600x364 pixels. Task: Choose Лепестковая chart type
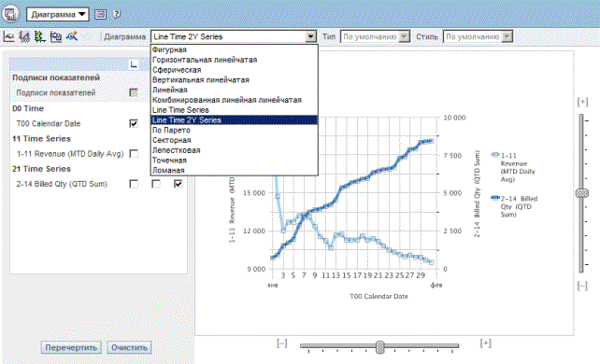point(234,150)
